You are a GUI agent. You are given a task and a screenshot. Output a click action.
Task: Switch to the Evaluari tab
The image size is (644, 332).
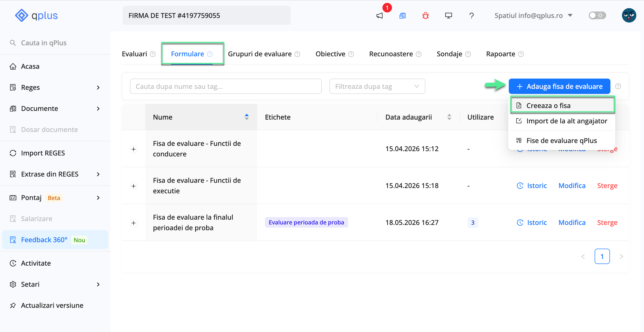click(135, 54)
